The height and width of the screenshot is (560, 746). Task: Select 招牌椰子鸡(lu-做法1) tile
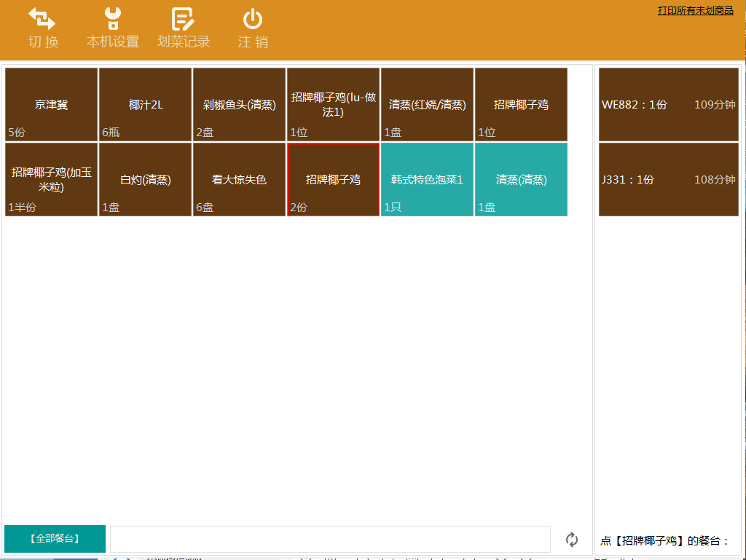(x=333, y=105)
